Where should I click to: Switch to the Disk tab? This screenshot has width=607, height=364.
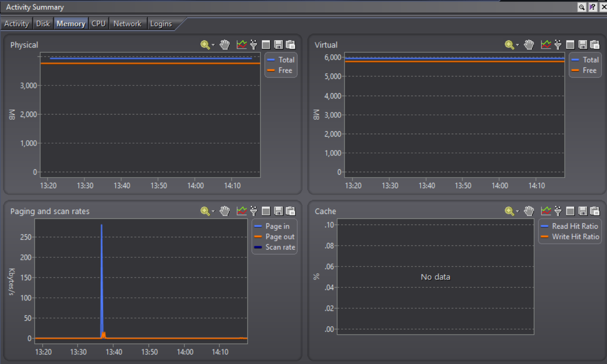[43, 24]
